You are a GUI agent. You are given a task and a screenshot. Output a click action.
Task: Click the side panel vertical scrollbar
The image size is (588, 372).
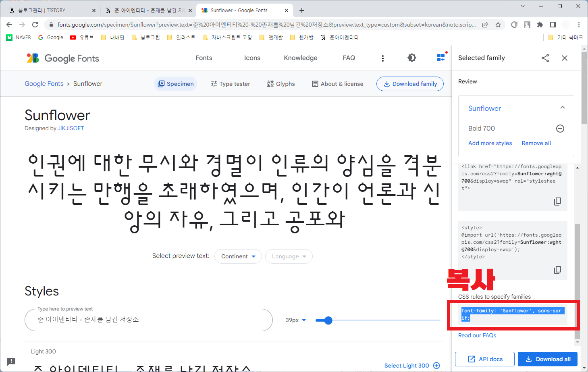(577, 282)
